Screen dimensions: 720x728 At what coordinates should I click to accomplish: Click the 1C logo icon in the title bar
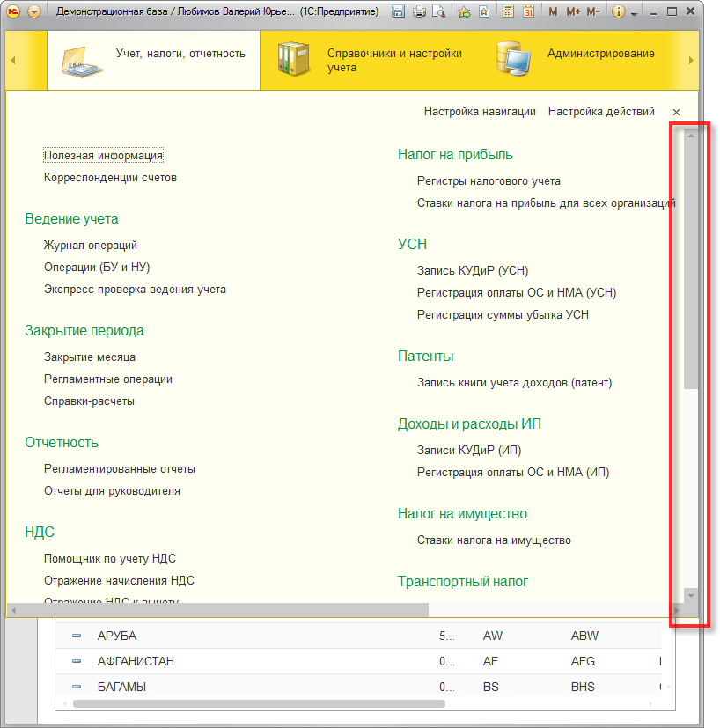point(13,11)
